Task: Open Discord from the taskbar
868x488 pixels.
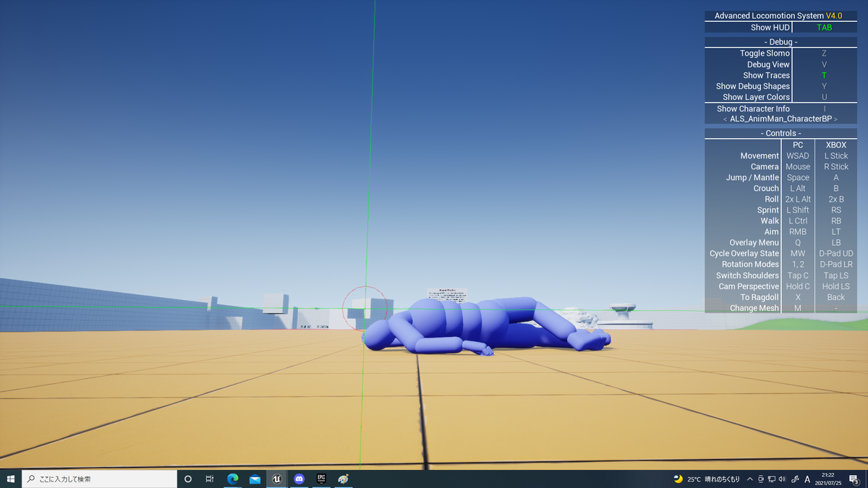Action: coord(299,479)
